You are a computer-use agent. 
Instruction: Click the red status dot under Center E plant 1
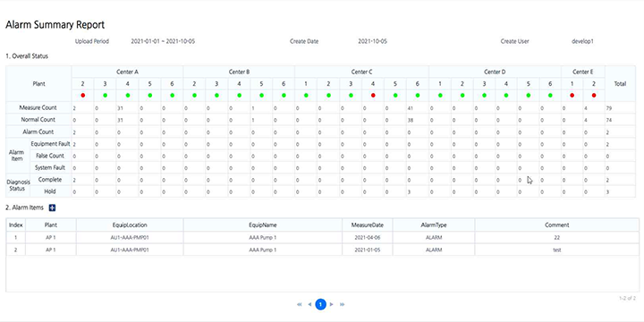(572, 96)
